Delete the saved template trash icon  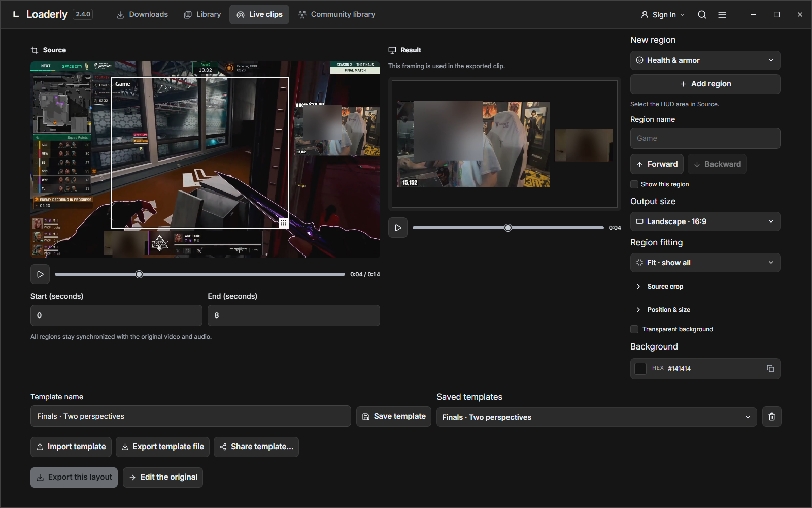(x=772, y=417)
